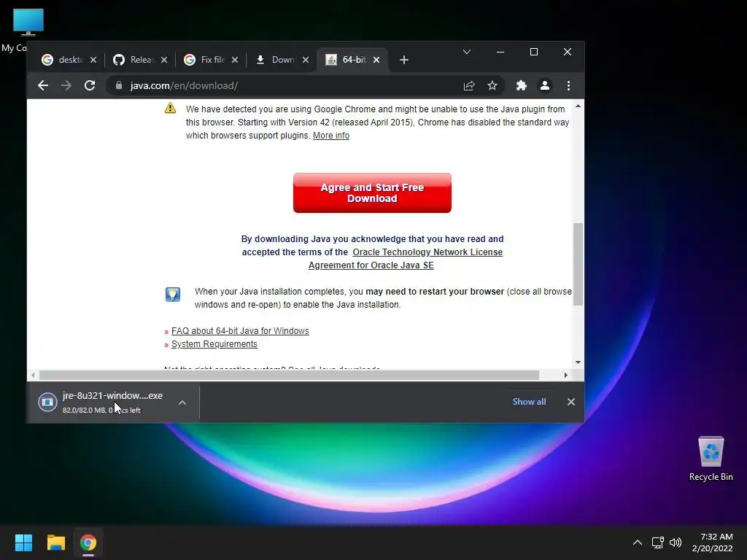Open the tab search chevron
Screen dimensions: 747x560
pyautogui.click(x=467, y=52)
